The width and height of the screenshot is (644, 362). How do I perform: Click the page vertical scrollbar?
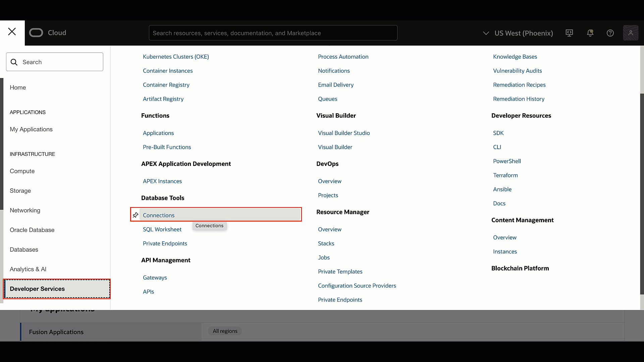(642, 194)
